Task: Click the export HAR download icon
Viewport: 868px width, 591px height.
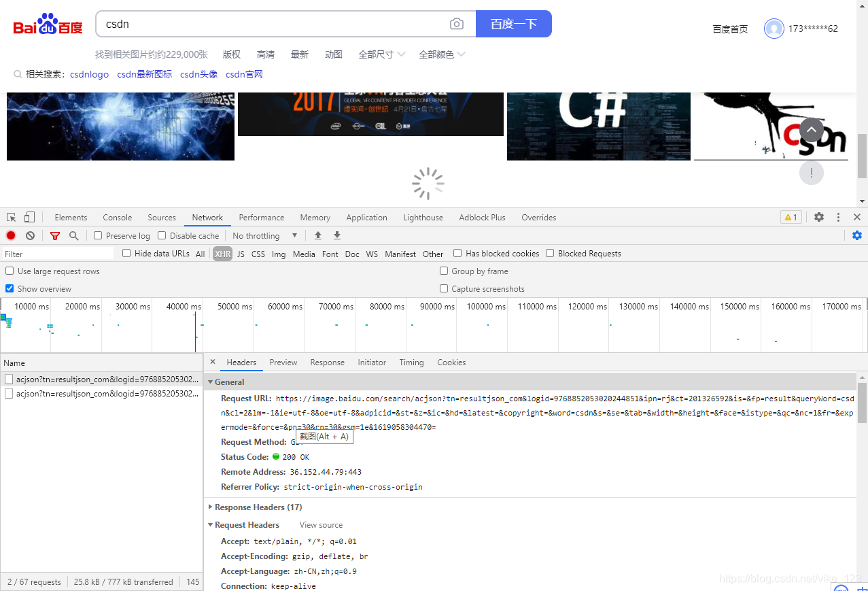Action: click(336, 235)
